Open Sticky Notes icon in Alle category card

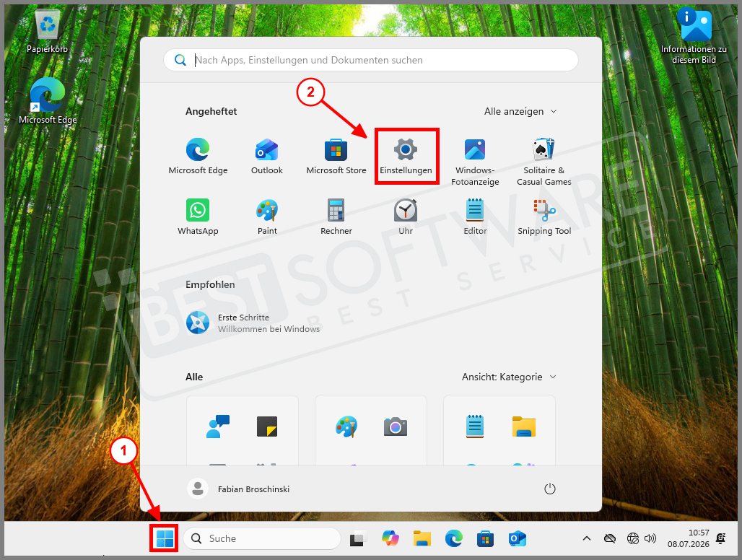point(267,426)
